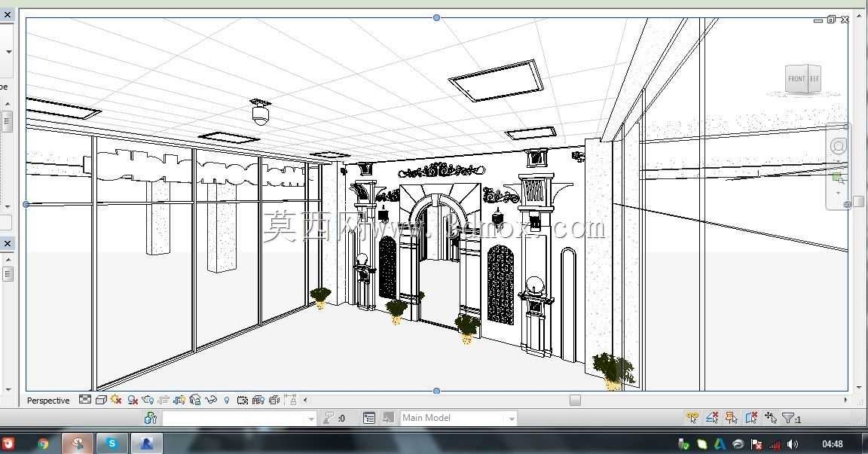
Task: Click the volume speaker tray icon
Action: [793, 444]
